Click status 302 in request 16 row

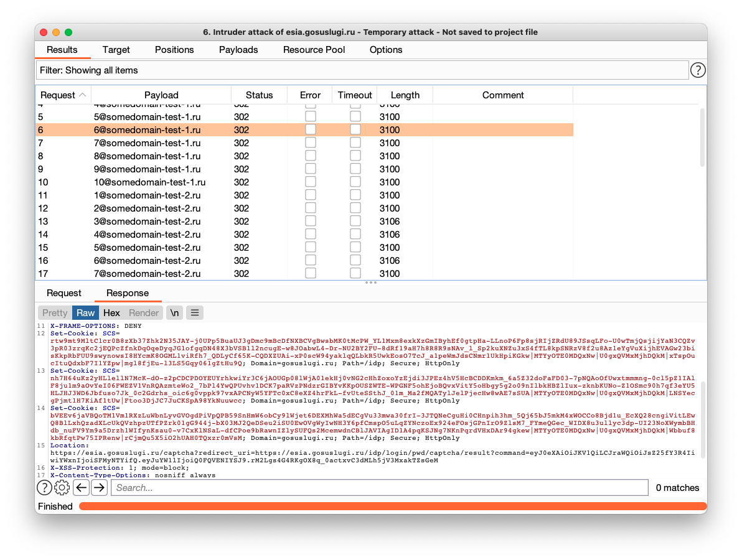click(x=242, y=261)
